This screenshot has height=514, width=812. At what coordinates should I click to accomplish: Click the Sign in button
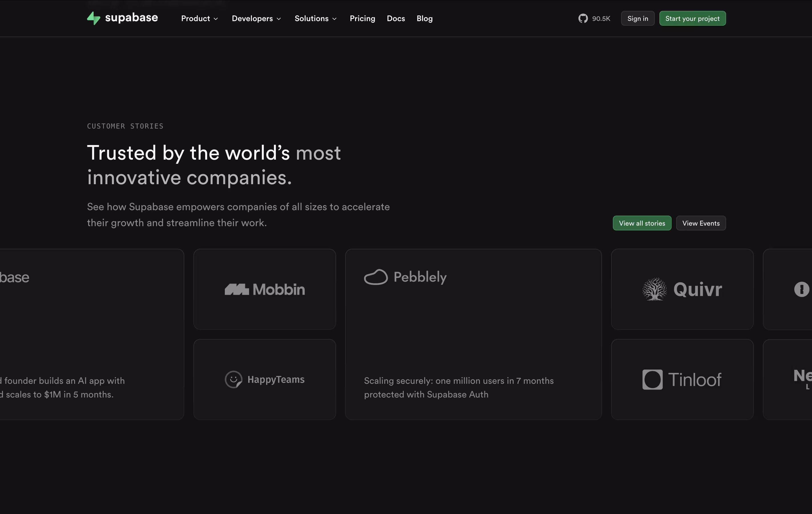click(637, 19)
